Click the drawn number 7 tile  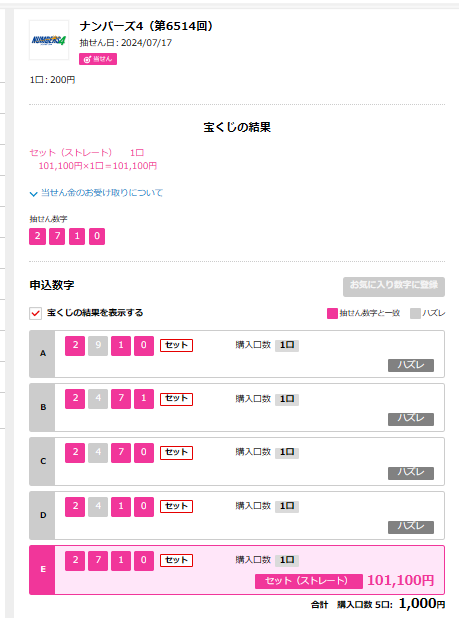57,236
